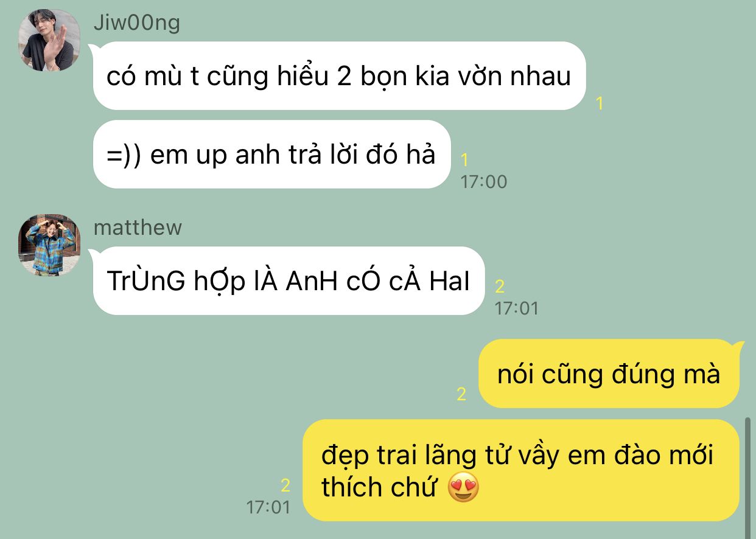Tap read count 2 beside matthew's message
Screen dimensions: 756x539
500,287
